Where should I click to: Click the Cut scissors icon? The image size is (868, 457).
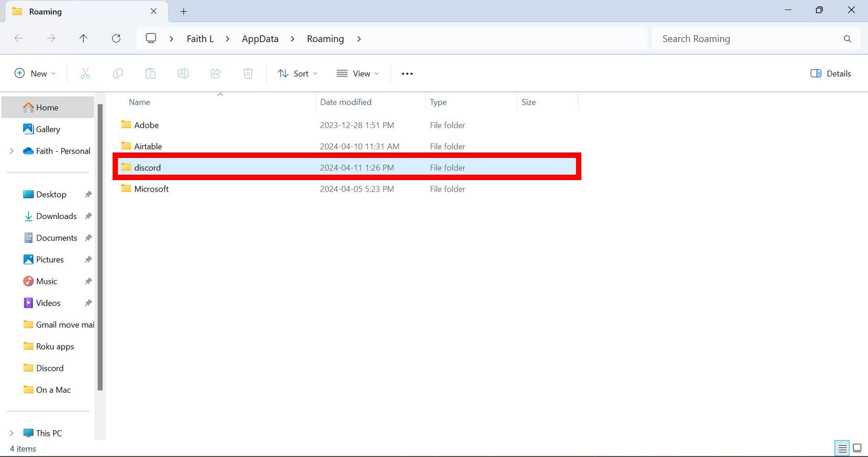click(85, 74)
